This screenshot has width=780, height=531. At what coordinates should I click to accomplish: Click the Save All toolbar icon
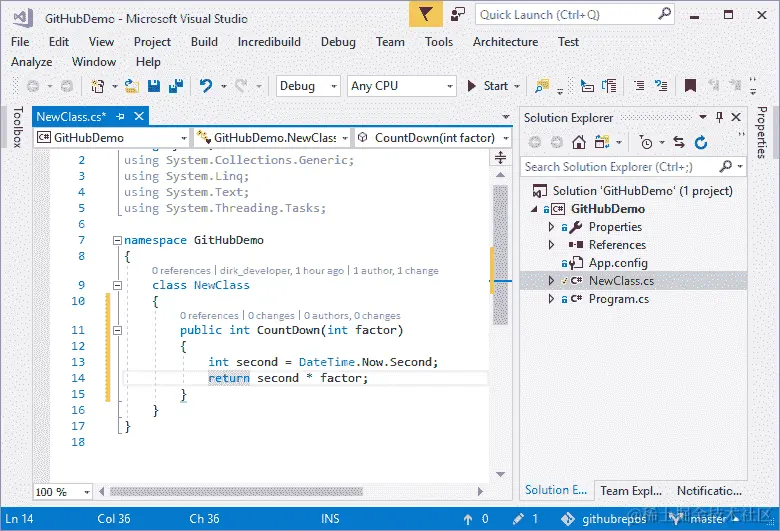176,86
